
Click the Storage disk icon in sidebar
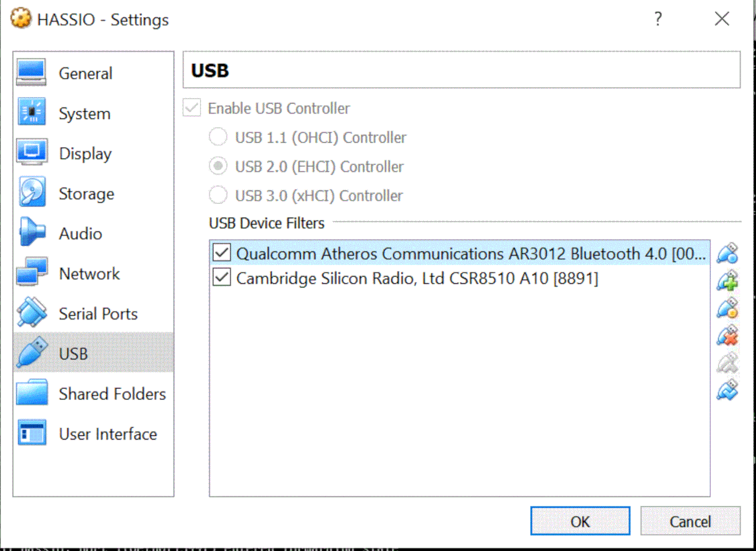click(32, 193)
